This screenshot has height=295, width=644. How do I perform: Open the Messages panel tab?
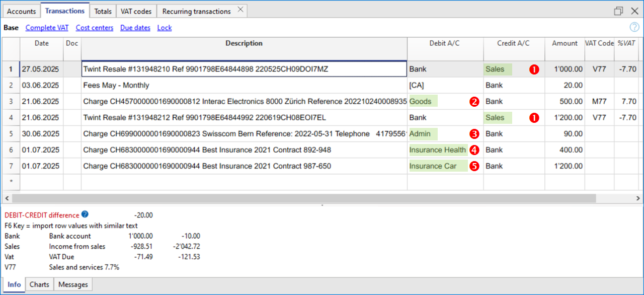73,284
